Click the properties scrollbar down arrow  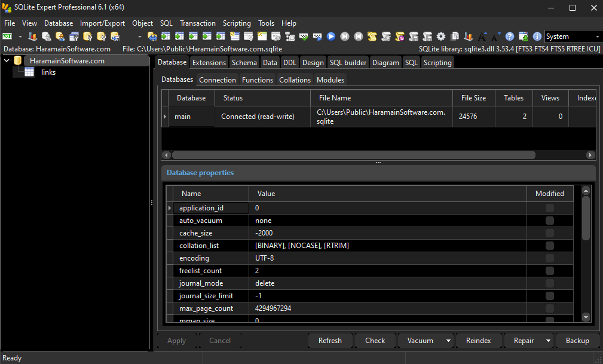[x=586, y=317]
